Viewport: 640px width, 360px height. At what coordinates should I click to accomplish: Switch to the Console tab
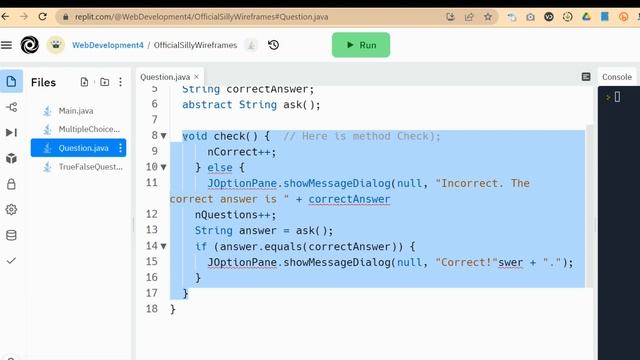coord(617,77)
